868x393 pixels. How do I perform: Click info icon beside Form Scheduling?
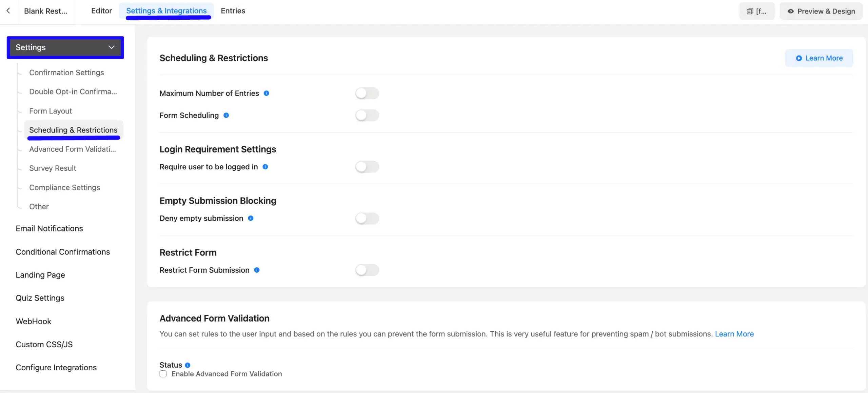(226, 115)
